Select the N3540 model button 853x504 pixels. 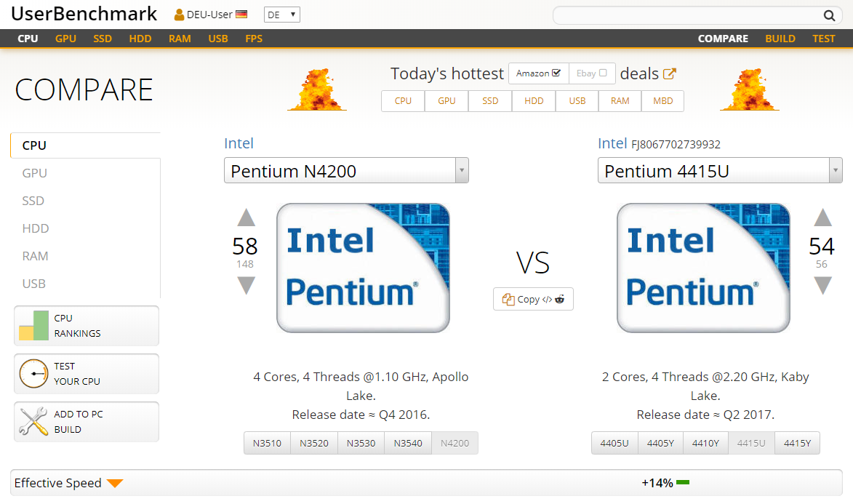tap(408, 443)
